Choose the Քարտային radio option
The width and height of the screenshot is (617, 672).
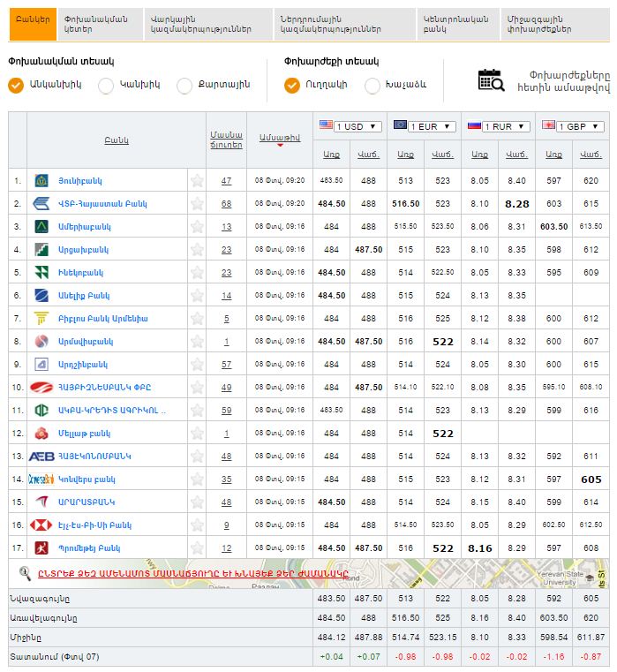(184, 86)
